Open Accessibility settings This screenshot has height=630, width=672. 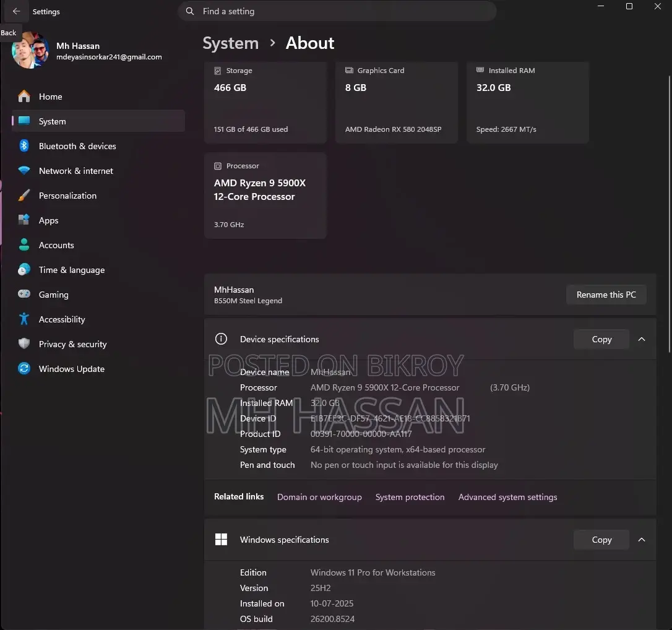pos(98,319)
